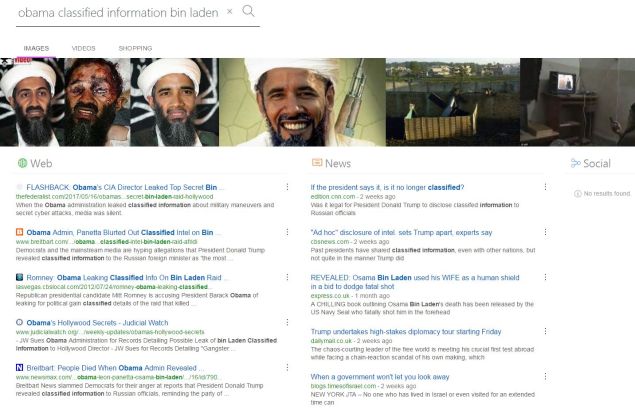
Task: Click the www.judicialwatch.org green URL
Action: click(x=110, y=332)
